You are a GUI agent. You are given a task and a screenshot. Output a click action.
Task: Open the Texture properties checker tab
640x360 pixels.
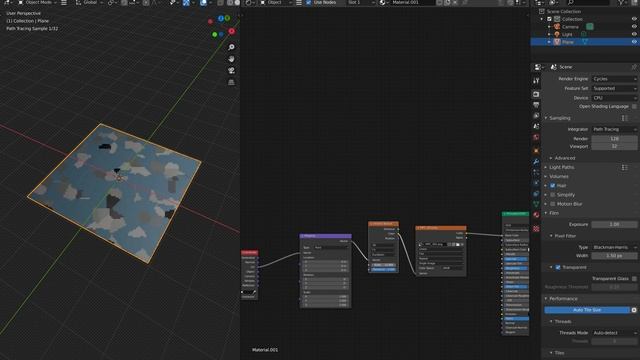tap(536, 229)
